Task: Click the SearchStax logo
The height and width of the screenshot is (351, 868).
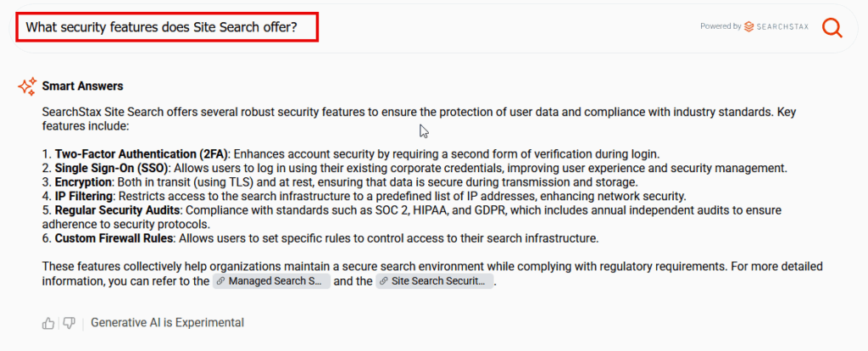Action: [x=776, y=26]
